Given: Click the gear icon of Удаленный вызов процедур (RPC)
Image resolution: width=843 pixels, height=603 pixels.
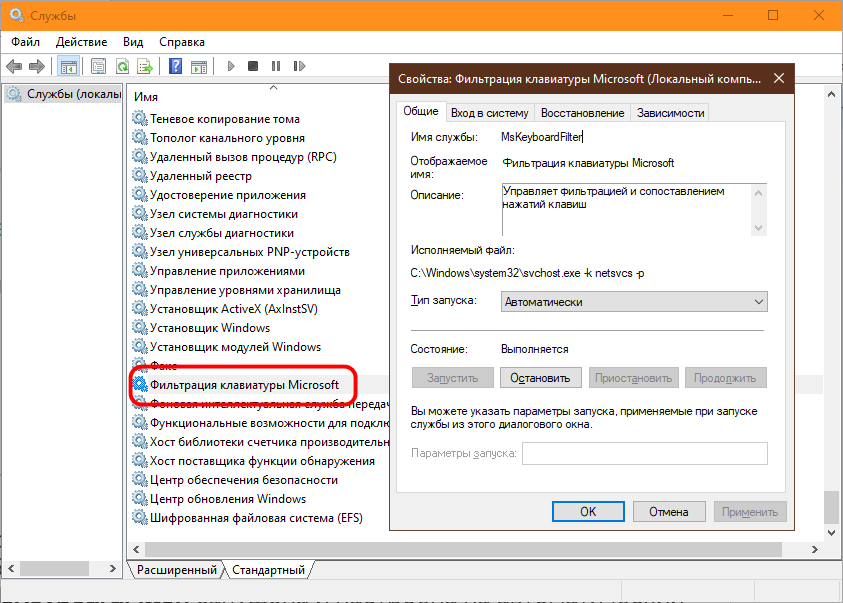Looking at the screenshot, I should [140, 156].
